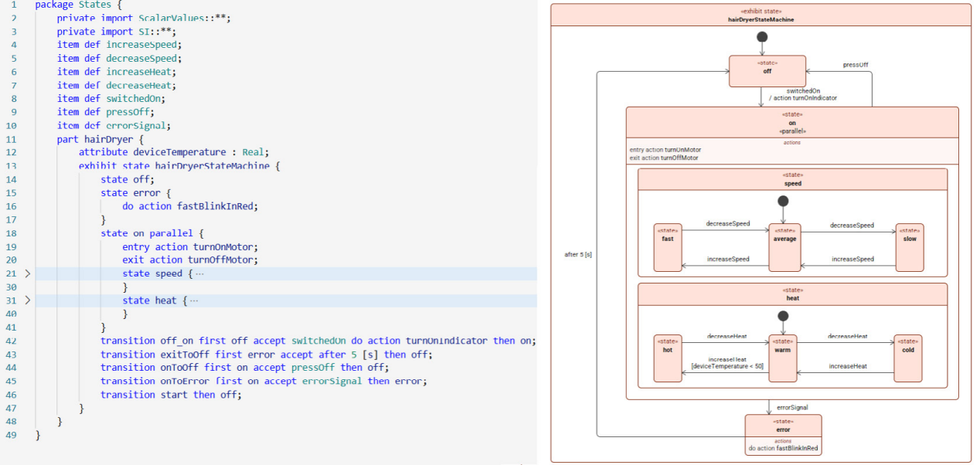The height and width of the screenshot is (465, 980).
Task: Select the 'average' state box
Action: 784,248
